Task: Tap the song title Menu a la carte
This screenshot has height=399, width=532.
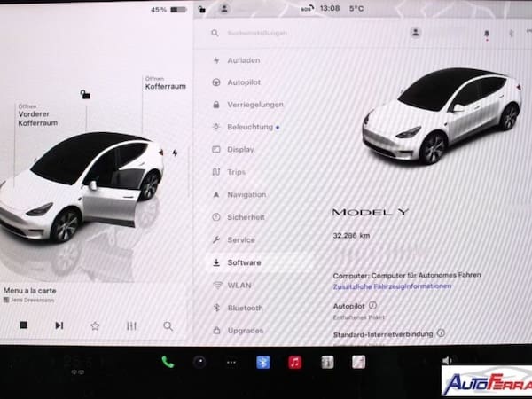Action: 30,291
